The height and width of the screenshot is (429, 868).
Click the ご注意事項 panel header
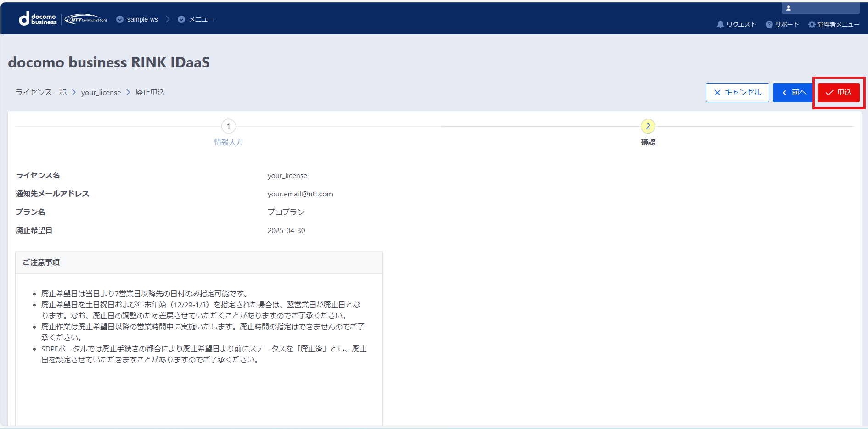199,262
